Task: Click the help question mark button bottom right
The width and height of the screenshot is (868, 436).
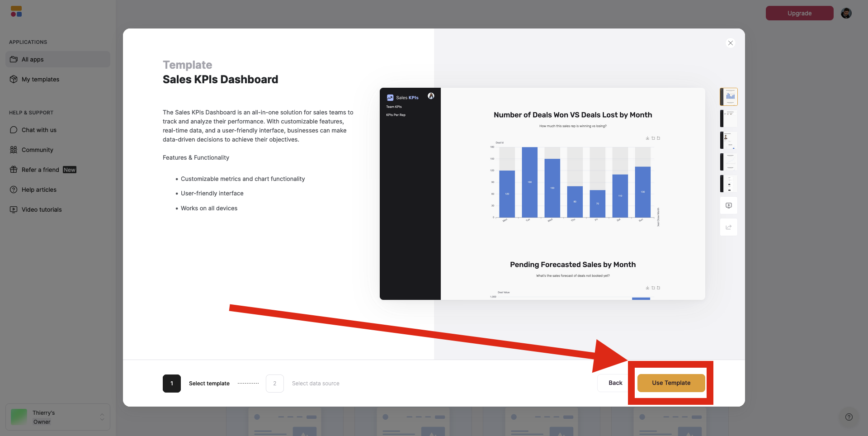Action: [x=849, y=417]
